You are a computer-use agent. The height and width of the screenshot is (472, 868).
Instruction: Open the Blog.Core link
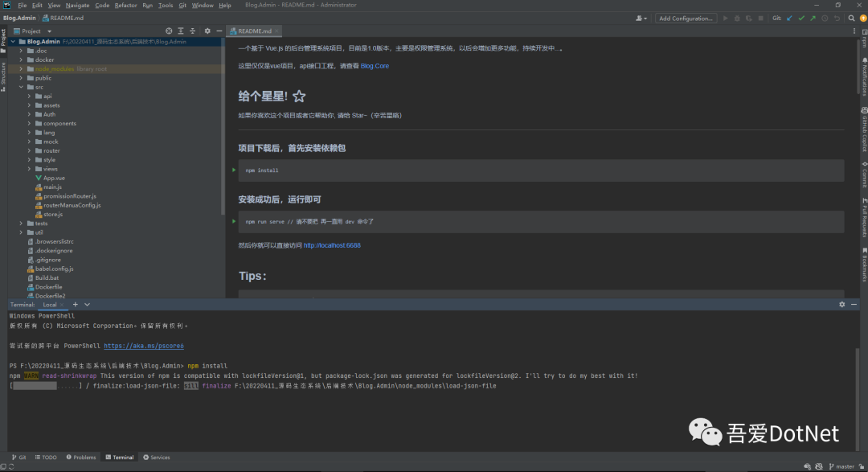tap(375, 66)
